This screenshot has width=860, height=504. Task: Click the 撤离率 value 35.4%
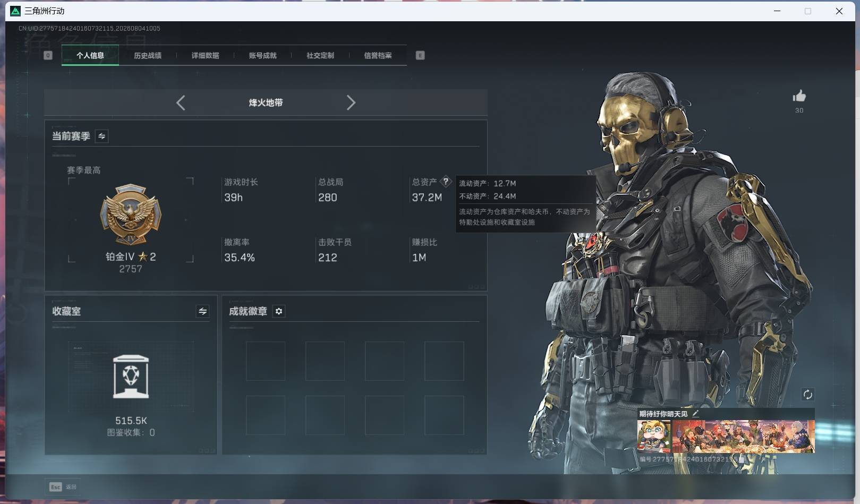tap(240, 258)
